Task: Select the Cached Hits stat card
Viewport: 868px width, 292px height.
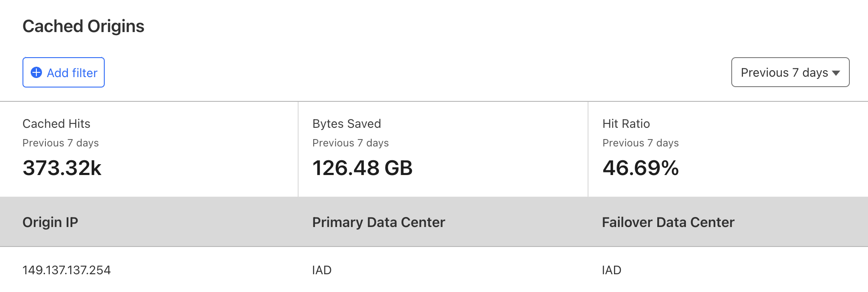Action: 149,149
